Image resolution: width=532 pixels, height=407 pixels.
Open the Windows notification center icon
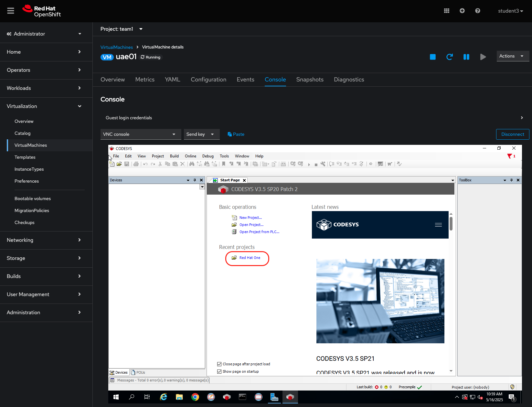(x=512, y=397)
